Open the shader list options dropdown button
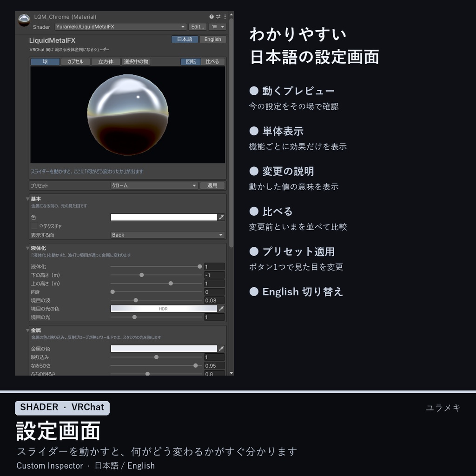The width and height of the screenshot is (476, 476). pyautogui.click(x=218, y=26)
